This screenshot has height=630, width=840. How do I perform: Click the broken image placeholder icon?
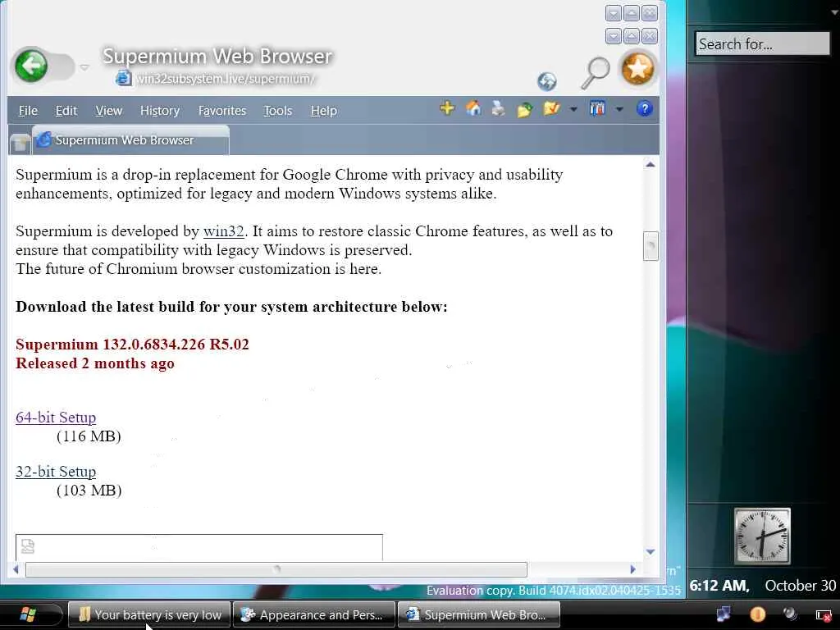pyautogui.click(x=28, y=546)
